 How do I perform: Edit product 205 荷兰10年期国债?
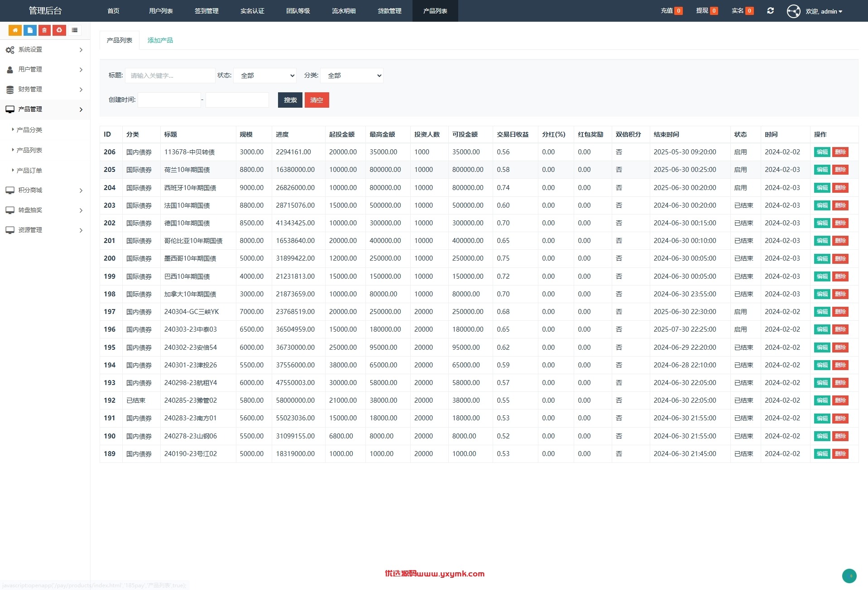click(822, 170)
